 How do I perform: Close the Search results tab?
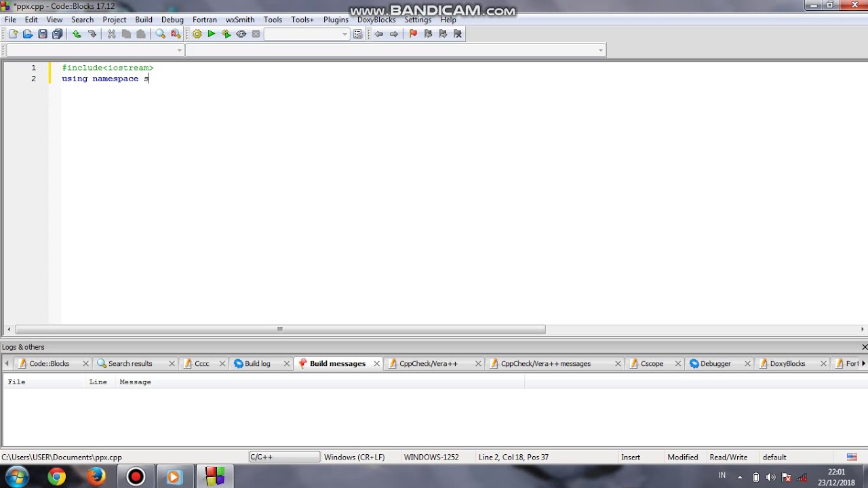172,364
